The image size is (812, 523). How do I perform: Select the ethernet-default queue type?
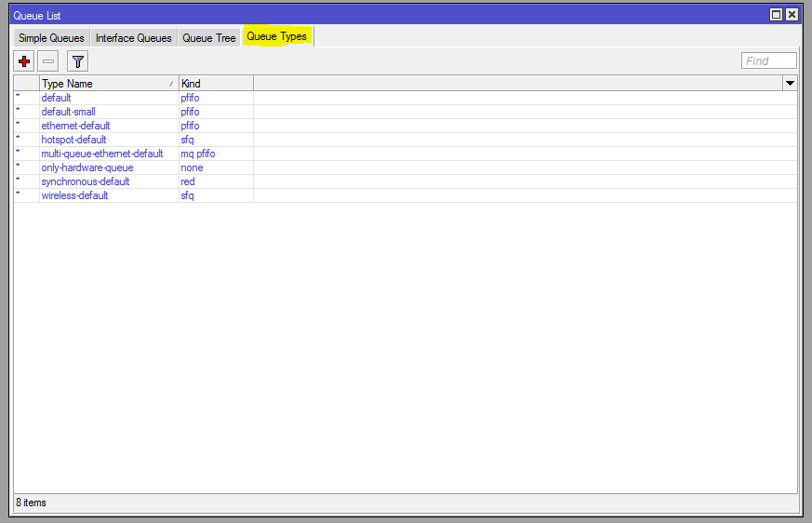click(x=74, y=126)
